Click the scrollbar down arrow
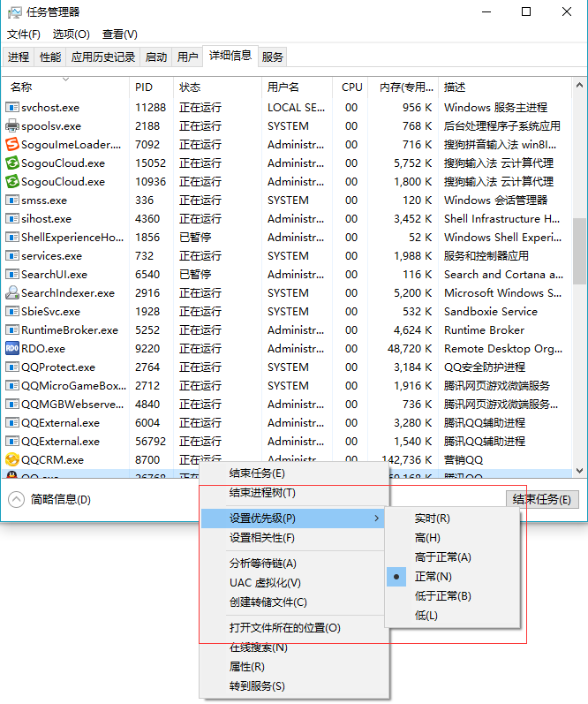This screenshot has height=704, width=588. click(579, 471)
